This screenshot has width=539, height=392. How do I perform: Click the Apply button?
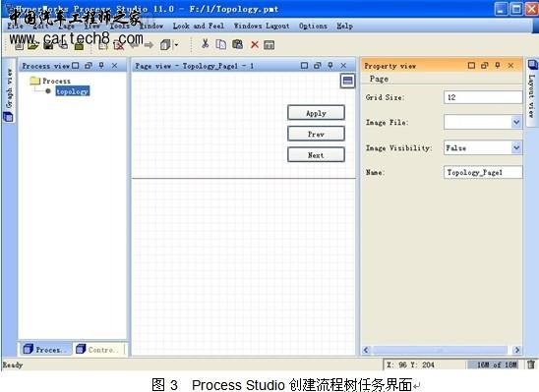pyautogui.click(x=316, y=113)
